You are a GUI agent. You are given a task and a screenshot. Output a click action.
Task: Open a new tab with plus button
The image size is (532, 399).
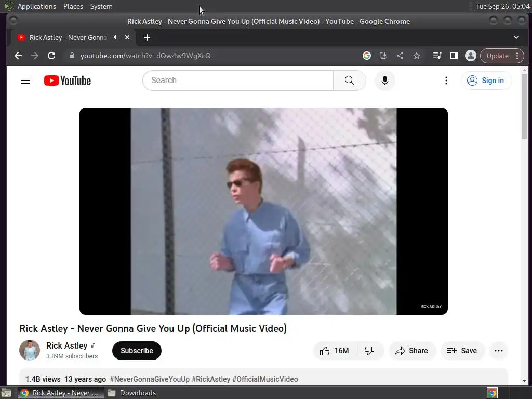(147, 37)
